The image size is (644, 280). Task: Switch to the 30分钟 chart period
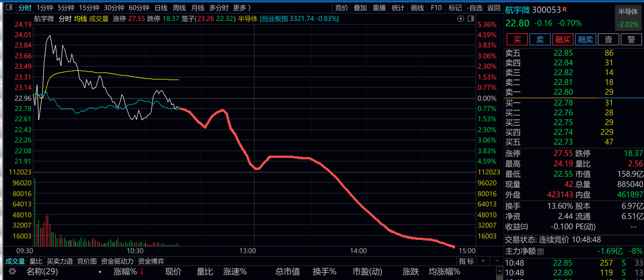[114, 8]
